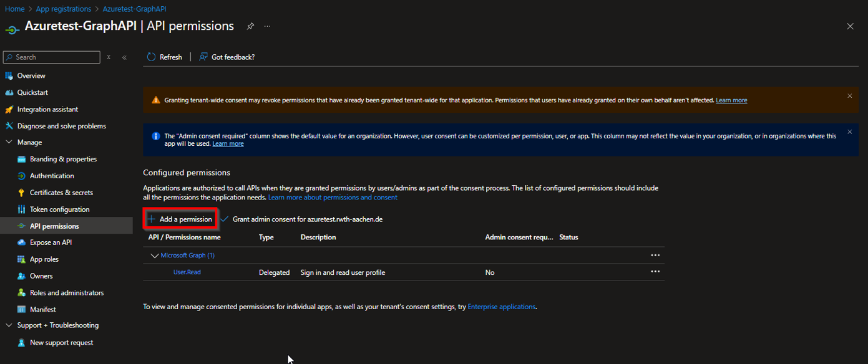
Task: Click the pin icon next to page title
Action: [x=250, y=26]
